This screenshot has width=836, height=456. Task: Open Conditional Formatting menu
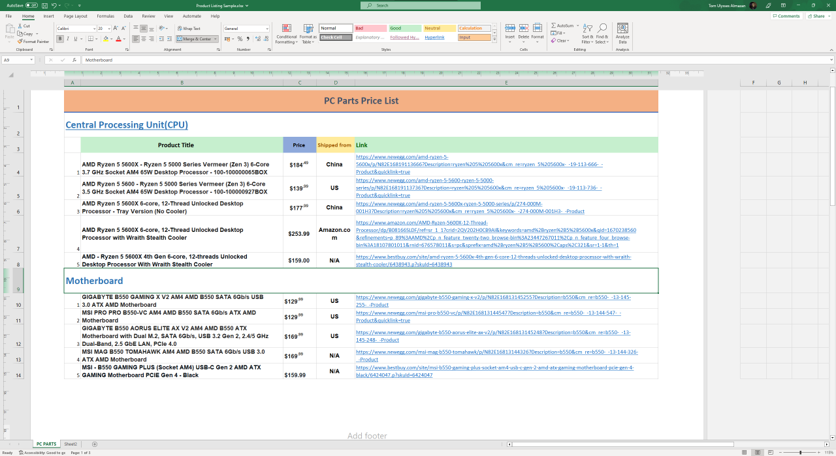click(286, 34)
